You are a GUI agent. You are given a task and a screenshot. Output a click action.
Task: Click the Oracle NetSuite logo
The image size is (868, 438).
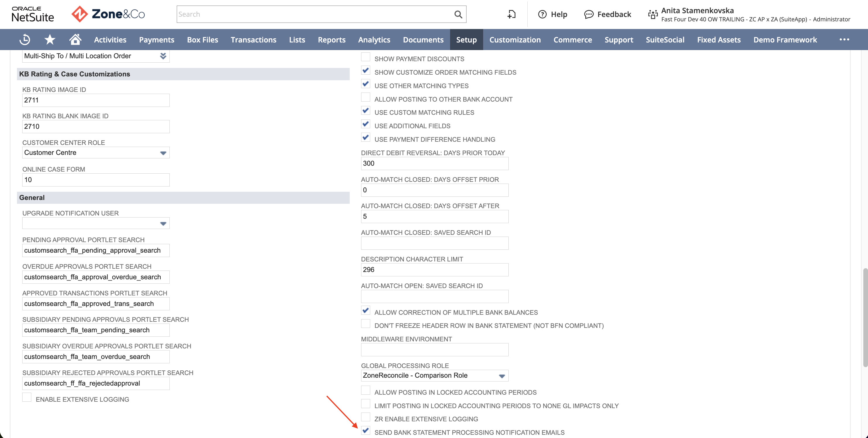(33, 14)
